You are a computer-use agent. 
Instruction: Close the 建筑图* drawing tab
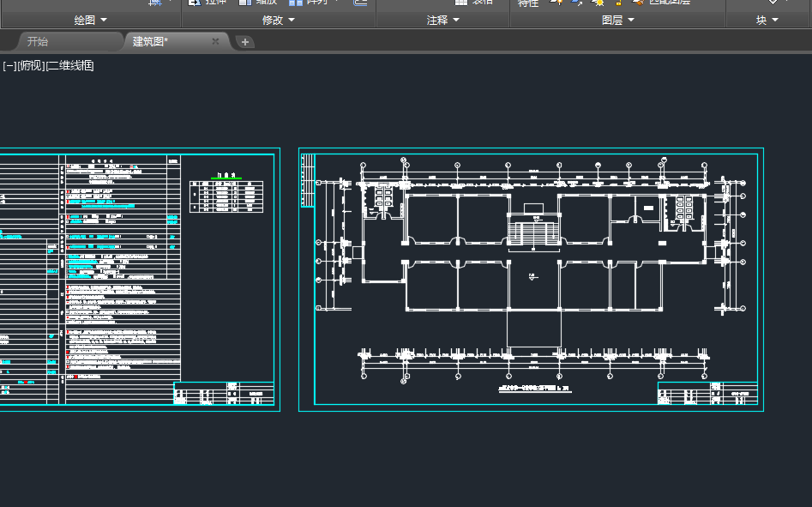[x=215, y=41]
